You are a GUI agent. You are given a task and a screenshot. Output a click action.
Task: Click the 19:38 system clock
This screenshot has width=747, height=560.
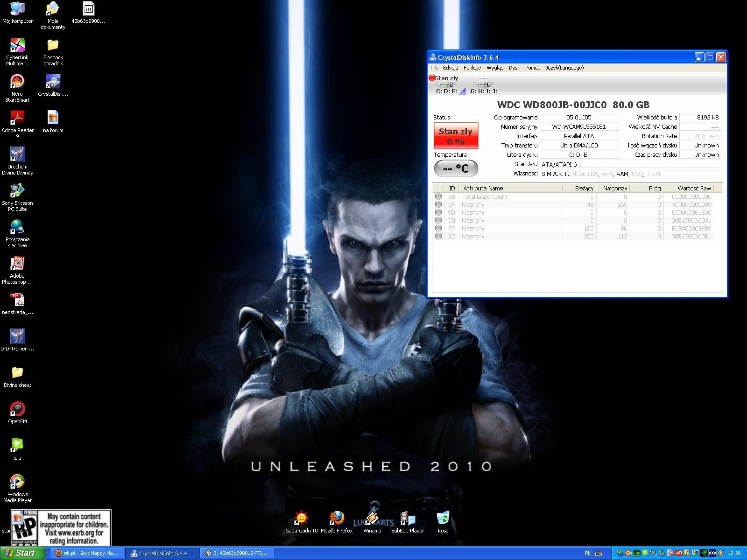[x=734, y=553]
